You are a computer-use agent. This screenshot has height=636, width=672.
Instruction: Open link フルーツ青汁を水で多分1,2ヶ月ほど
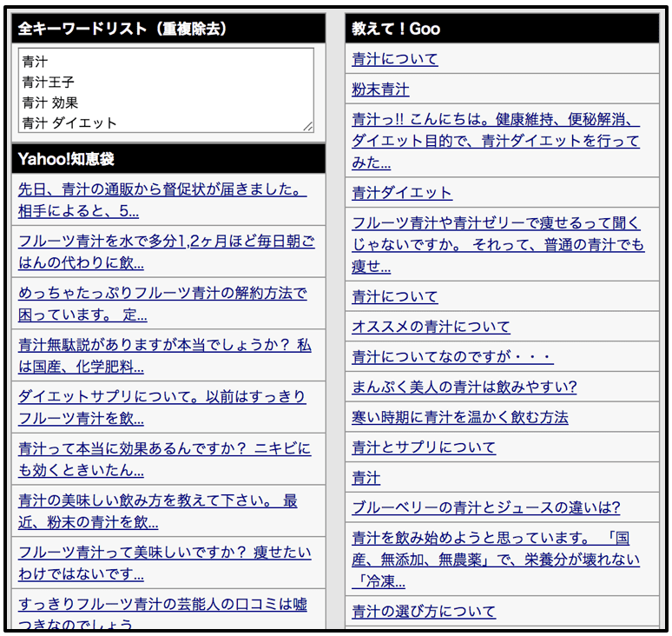click(x=167, y=252)
